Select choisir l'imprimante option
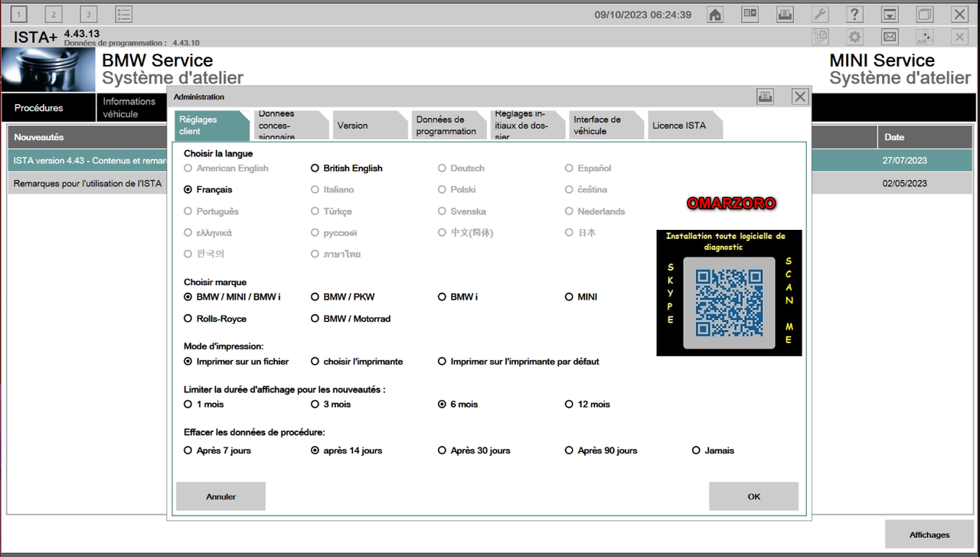This screenshot has height=557, width=980. point(357,361)
